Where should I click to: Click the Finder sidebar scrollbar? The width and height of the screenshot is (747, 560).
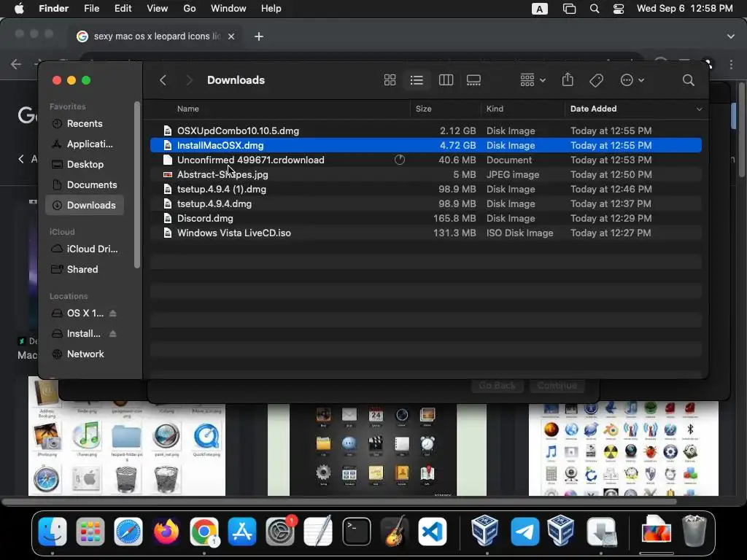click(137, 184)
